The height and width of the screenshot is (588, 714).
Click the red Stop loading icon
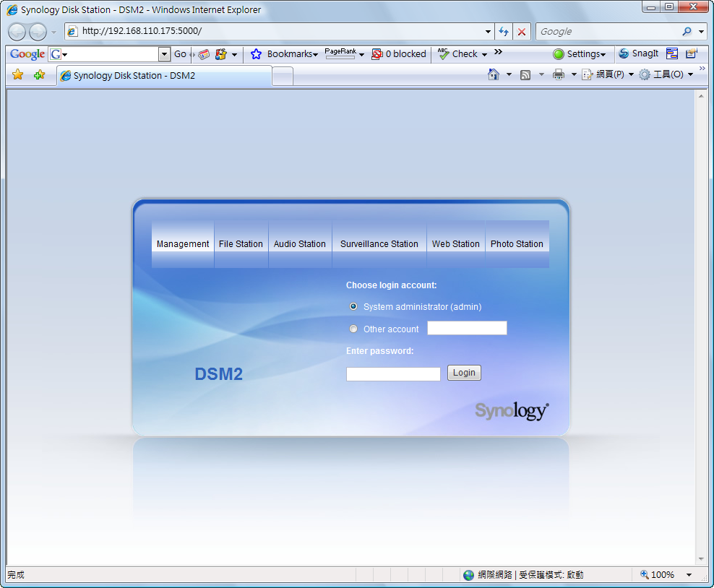(x=522, y=32)
